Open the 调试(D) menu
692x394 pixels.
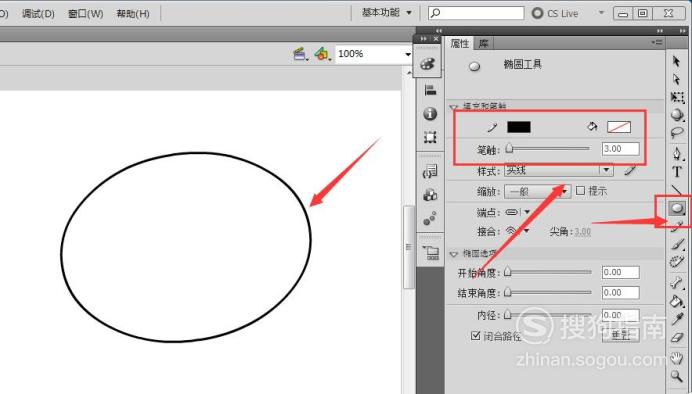tap(38, 14)
